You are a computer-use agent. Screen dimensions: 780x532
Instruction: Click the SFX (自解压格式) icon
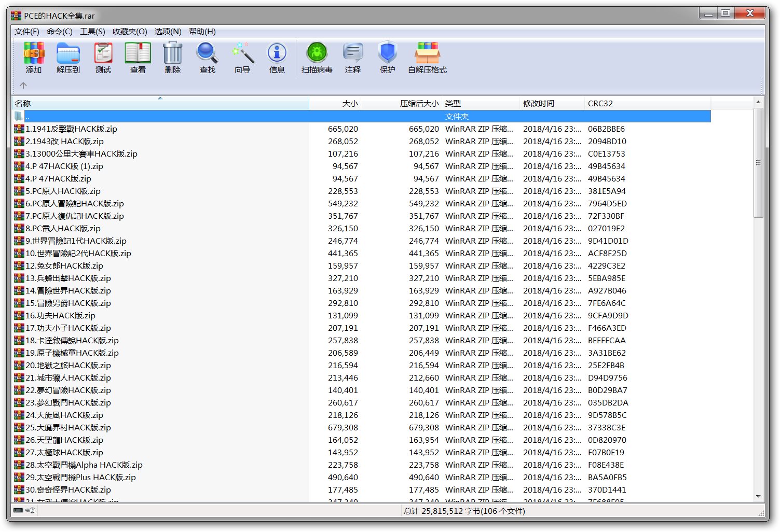pyautogui.click(x=427, y=53)
